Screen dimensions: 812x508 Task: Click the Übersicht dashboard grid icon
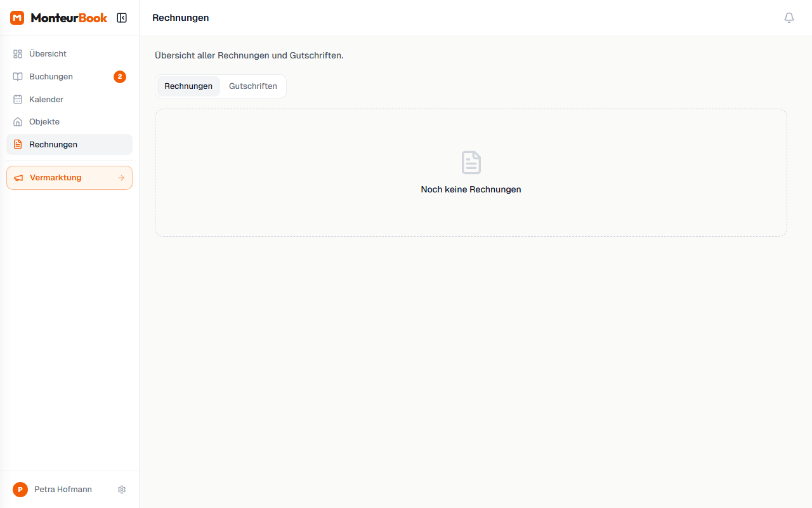(18, 54)
